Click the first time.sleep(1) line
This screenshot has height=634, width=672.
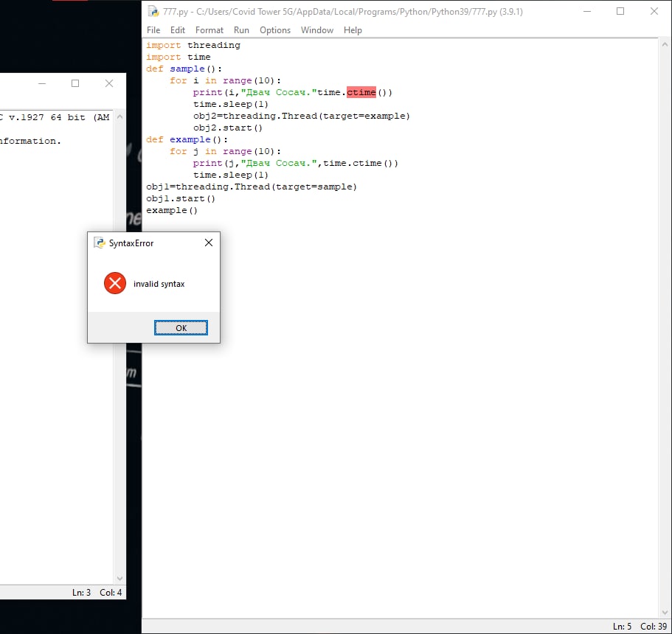click(x=231, y=104)
